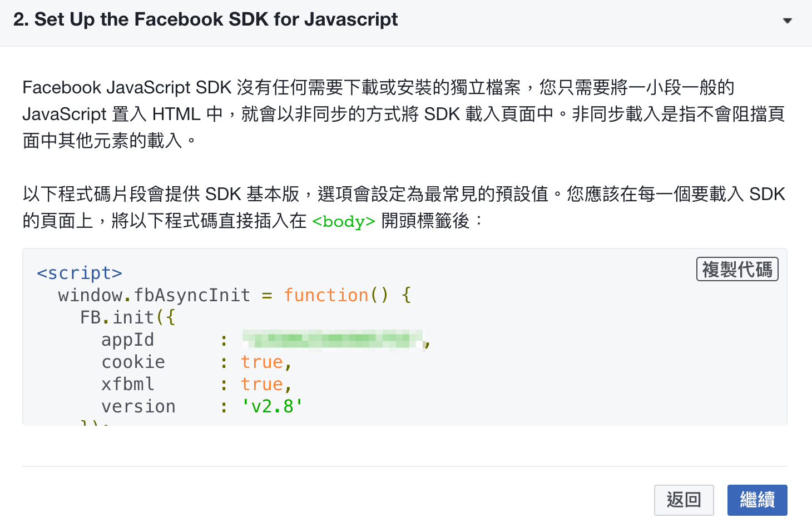Viewport: 812px width, 528px height.
Task: Continue with the blue 繼續 button
Action: [757, 500]
